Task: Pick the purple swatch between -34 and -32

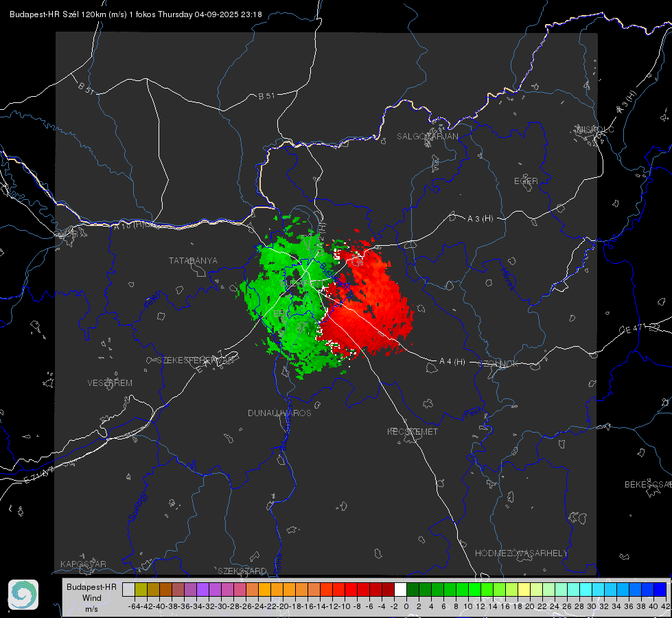Action: [202, 589]
